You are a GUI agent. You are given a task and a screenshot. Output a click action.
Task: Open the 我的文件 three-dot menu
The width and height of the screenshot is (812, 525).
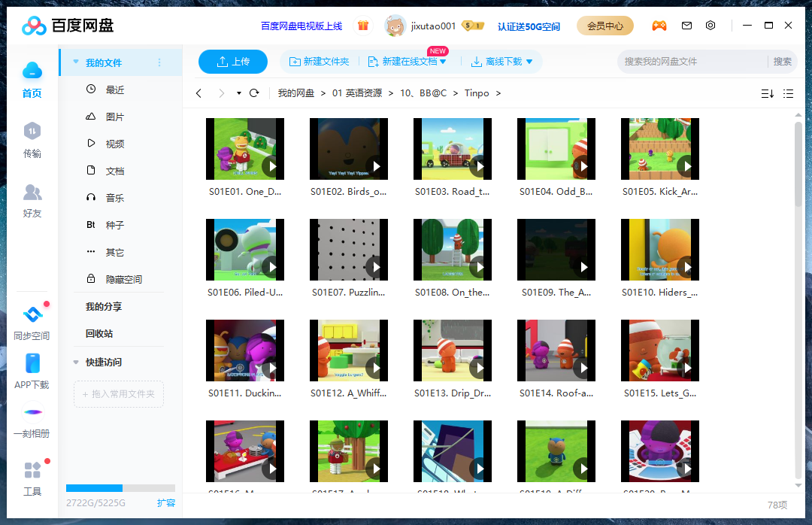click(159, 62)
